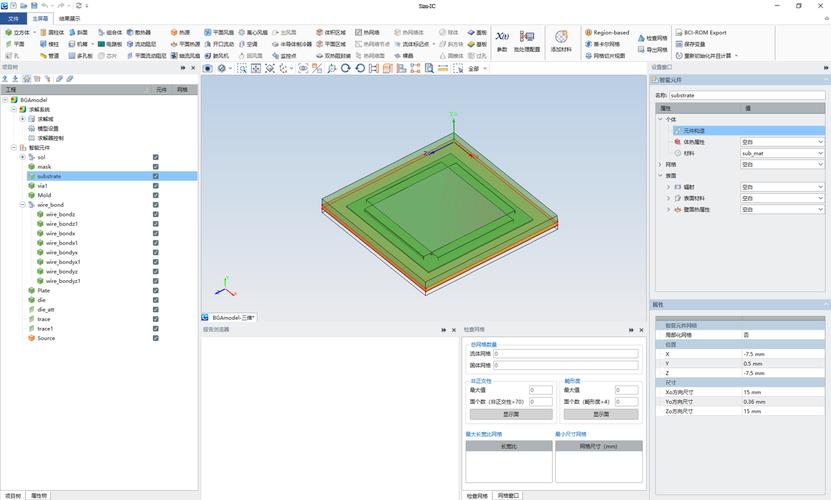This screenshot has height=500, width=831.
Task: Toggle the checkbox for via1
Action: [156, 186]
